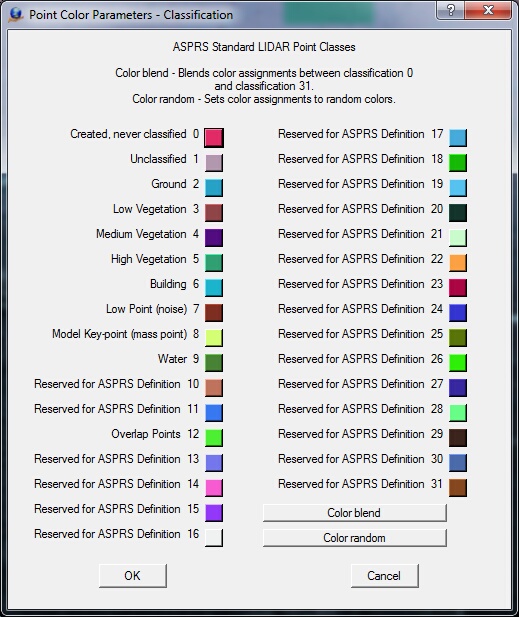Open Reserved class 29 dark brown swatch
Screen dimensions: 519x617
458,438
